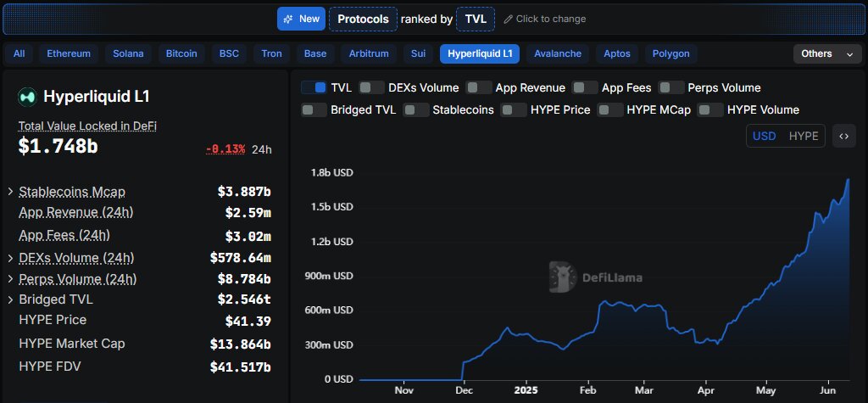
Task: Click the embed chart code icon
Action: click(843, 136)
